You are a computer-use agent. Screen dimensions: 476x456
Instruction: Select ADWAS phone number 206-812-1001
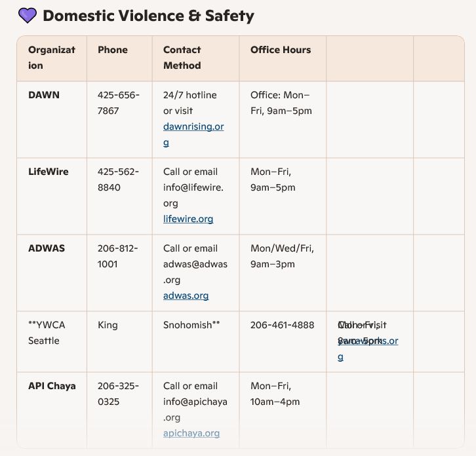click(119, 256)
